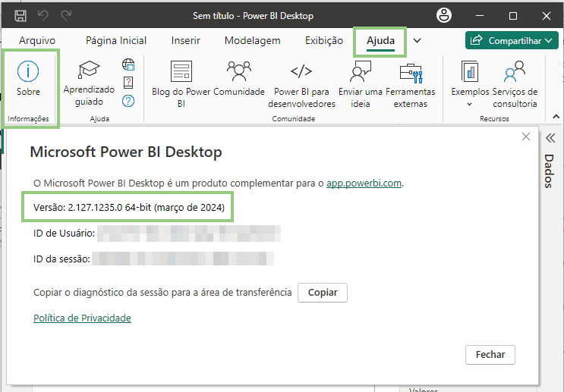The width and height of the screenshot is (564, 392).
Task: Open Power BI para desenvolvedores
Action: pos(301,84)
